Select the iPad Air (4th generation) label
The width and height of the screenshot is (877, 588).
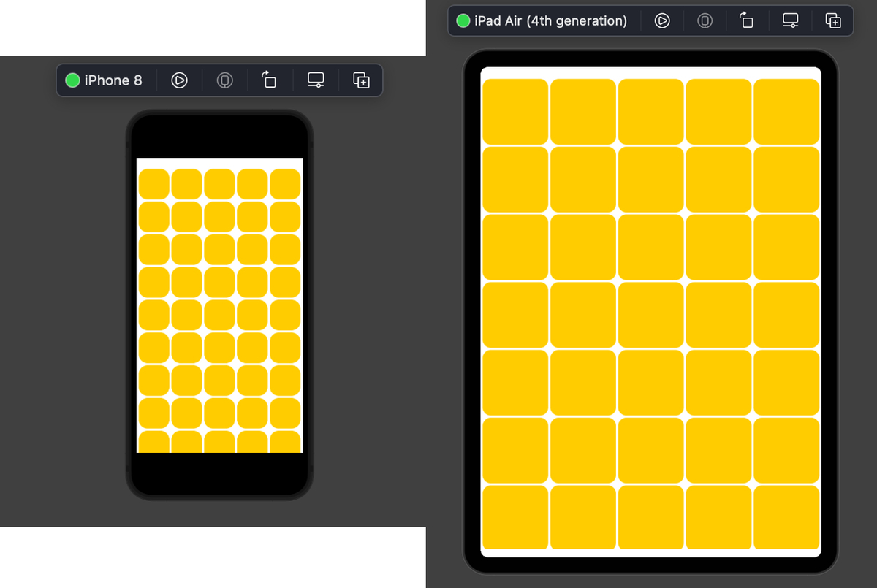(x=550, y=20)
